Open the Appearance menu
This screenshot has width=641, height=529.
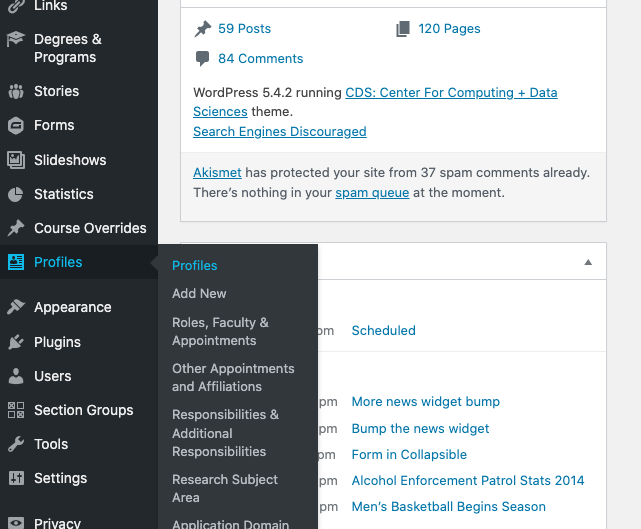(x=73, y=307)
